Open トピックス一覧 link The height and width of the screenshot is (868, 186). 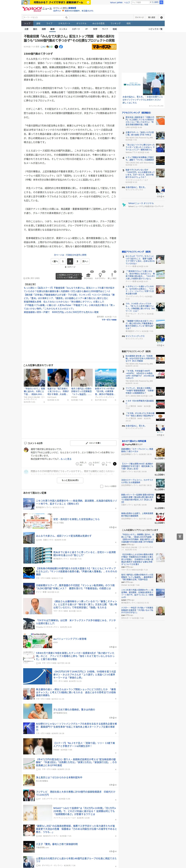point(155,29)
